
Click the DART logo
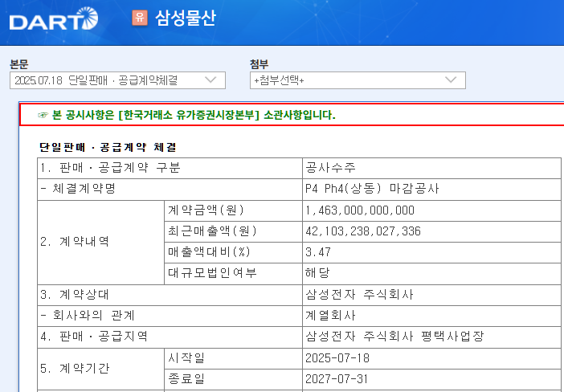54,18
